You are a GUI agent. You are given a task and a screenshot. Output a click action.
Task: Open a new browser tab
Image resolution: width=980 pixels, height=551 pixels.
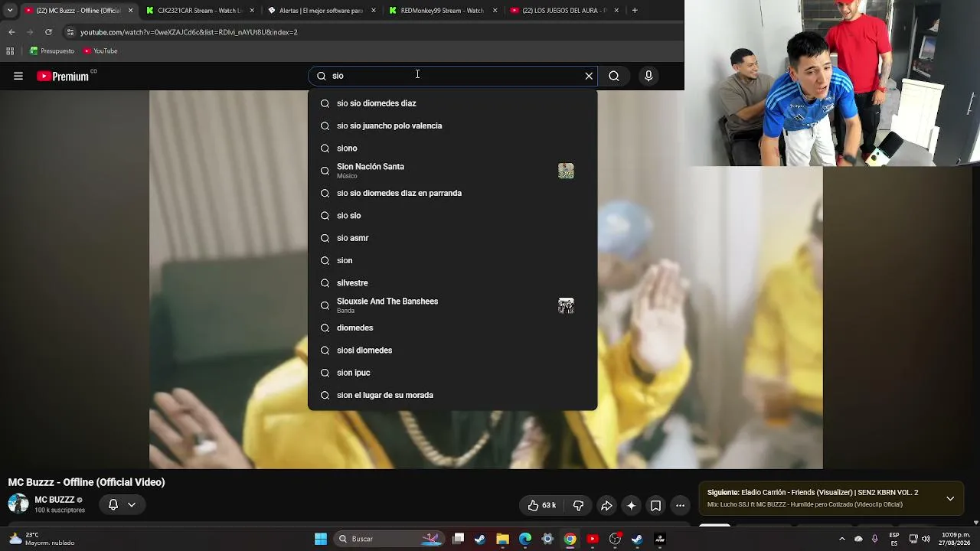(x=635, y=11)
